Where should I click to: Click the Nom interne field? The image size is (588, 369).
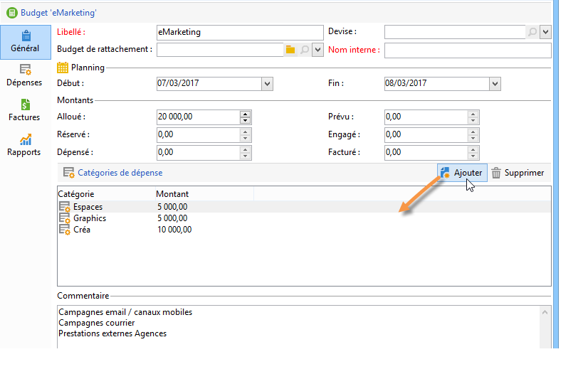click(x=468, y=50)
